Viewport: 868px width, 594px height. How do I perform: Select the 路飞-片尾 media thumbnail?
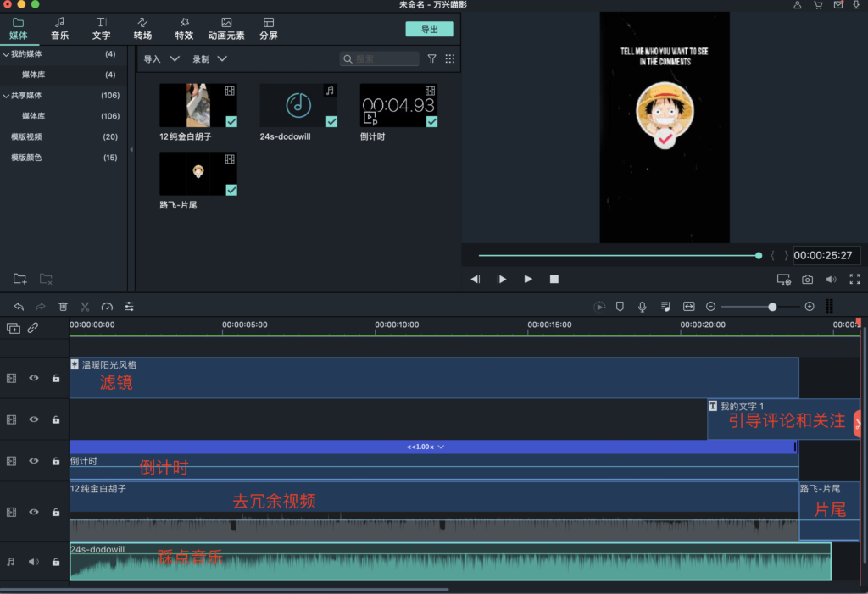[198, 174]
